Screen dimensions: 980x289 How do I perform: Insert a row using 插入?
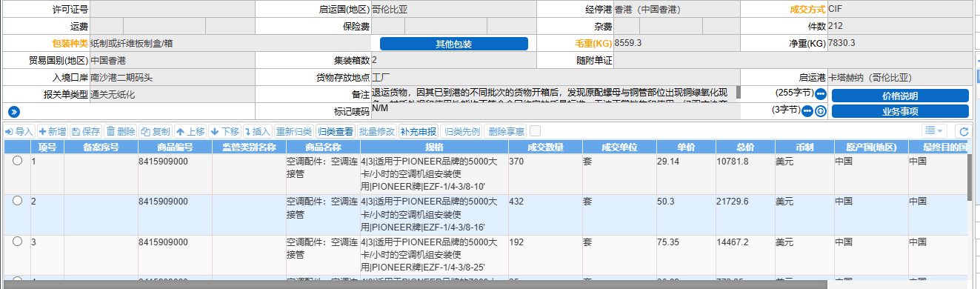257,131
